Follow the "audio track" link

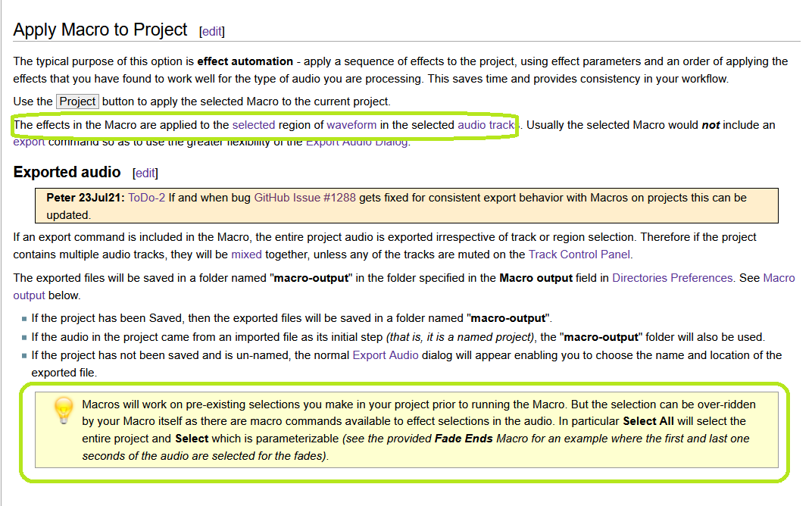485,125
